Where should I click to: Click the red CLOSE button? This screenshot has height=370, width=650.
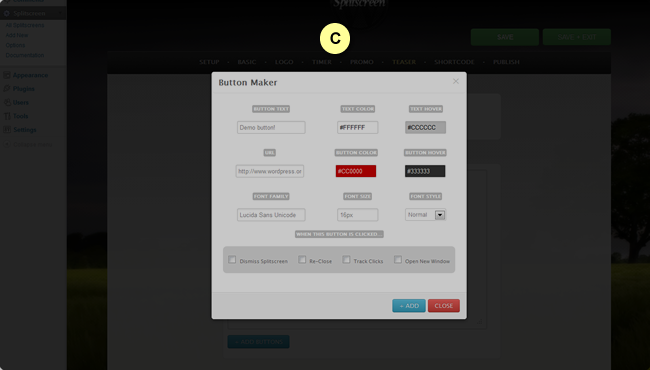(x=444, y=306)
